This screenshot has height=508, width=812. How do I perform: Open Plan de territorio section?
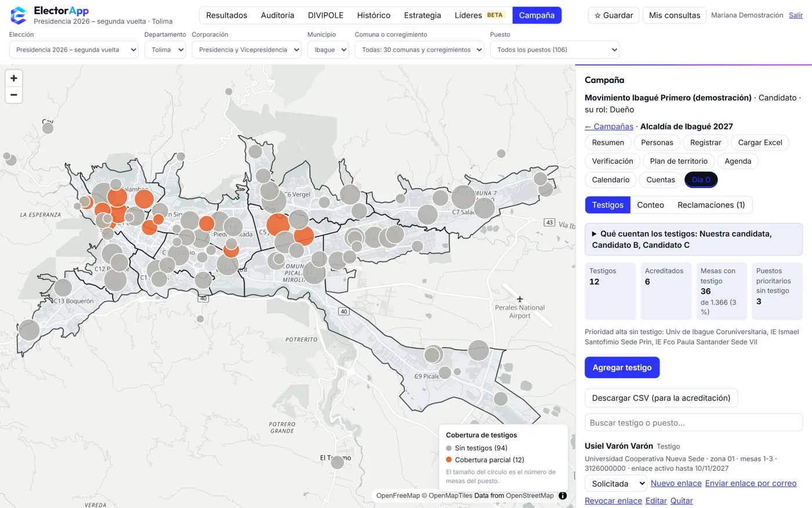click(x=679, y=161)
